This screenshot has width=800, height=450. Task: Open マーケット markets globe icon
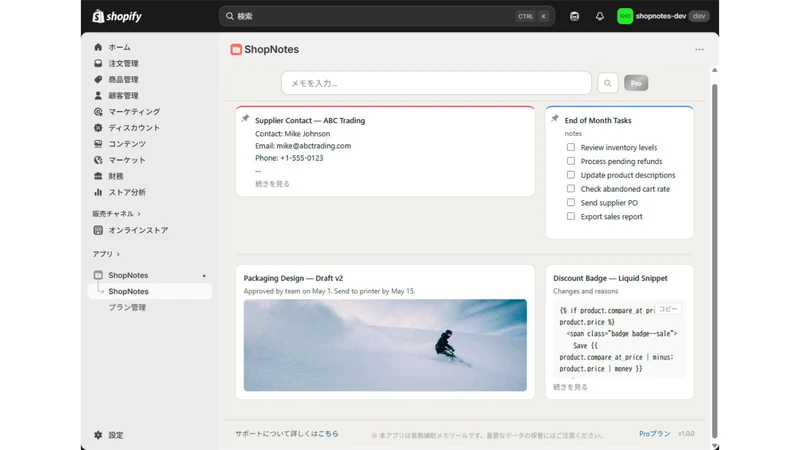98,160
